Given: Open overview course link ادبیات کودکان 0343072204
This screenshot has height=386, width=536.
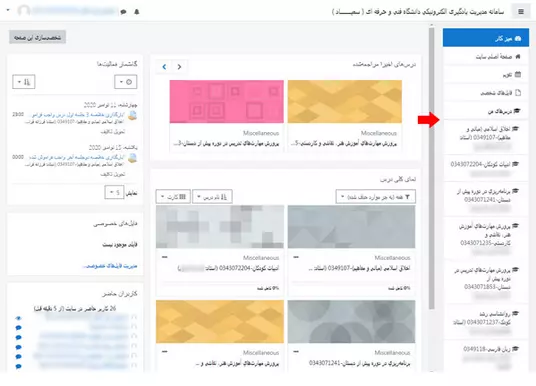Looking at the screenshot, I should pos(228,268).
